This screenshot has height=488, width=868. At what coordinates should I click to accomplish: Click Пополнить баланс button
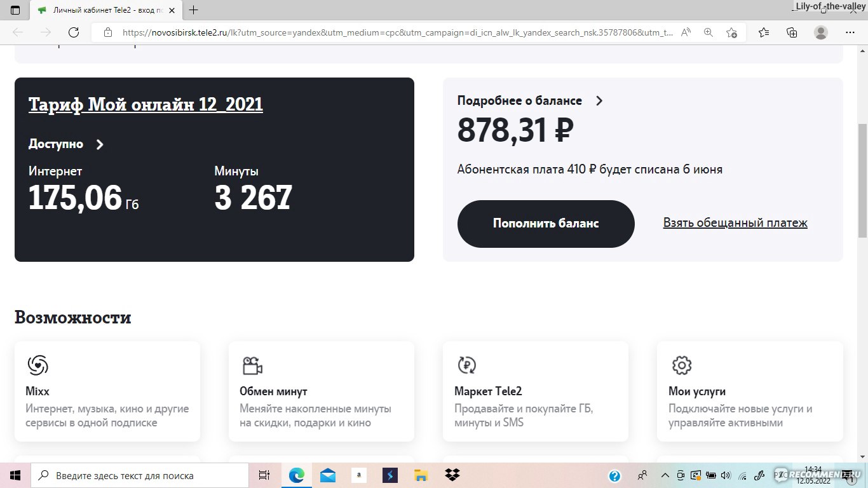tap(546, 224)
